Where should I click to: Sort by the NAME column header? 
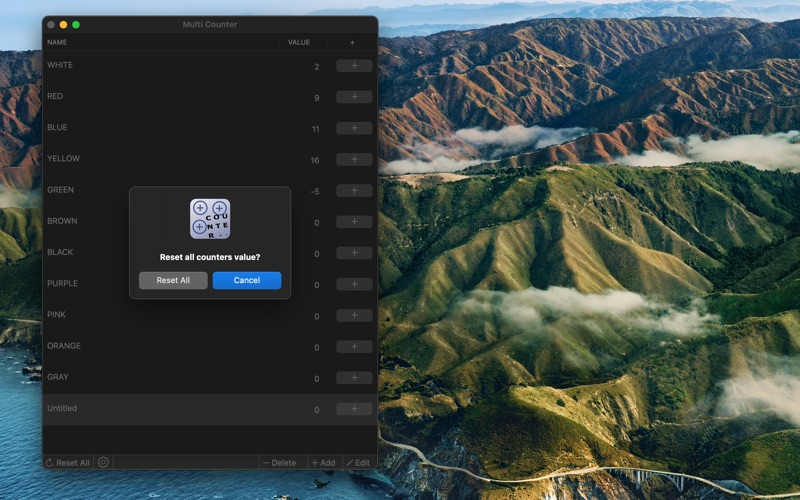pyautogui.click(x=57, y=43)
